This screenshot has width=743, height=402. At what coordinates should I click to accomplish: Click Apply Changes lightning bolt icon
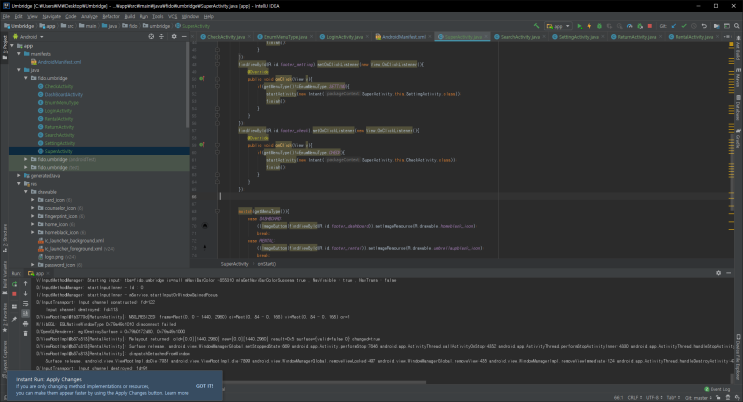click(x=589, y=26)
